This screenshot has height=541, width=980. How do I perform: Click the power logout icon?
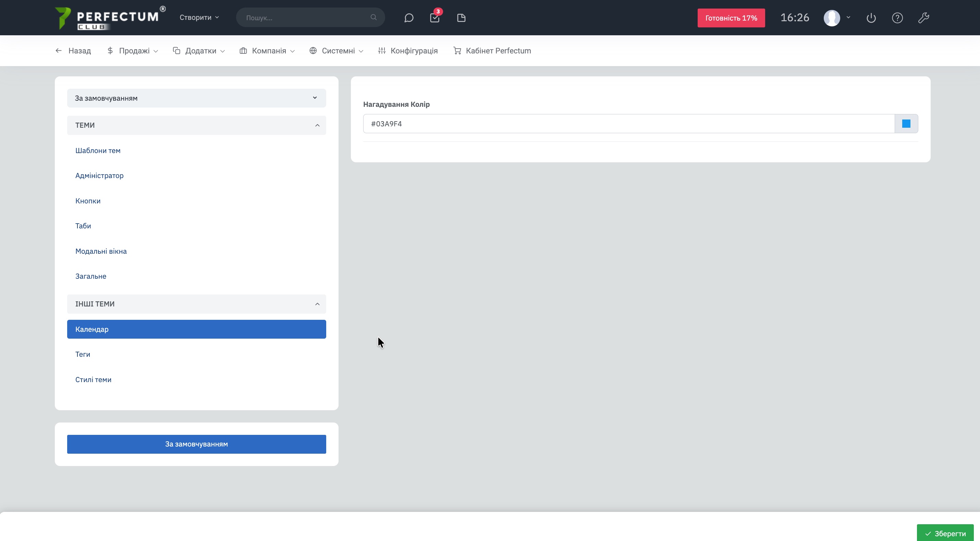(871, 18)
